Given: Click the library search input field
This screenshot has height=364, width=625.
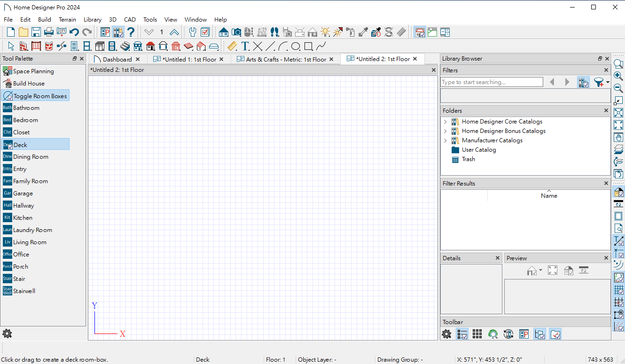Looking at the screenshot, I should (x=492, y=82).
